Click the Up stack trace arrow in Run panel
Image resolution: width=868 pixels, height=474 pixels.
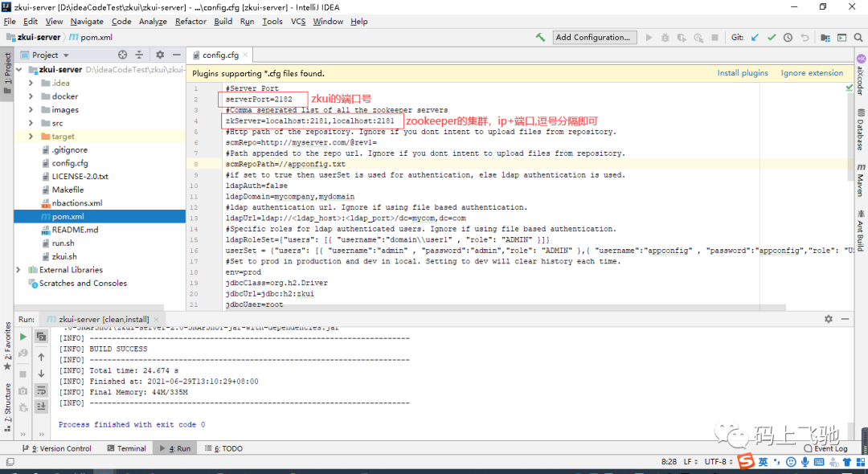(41, 358)
